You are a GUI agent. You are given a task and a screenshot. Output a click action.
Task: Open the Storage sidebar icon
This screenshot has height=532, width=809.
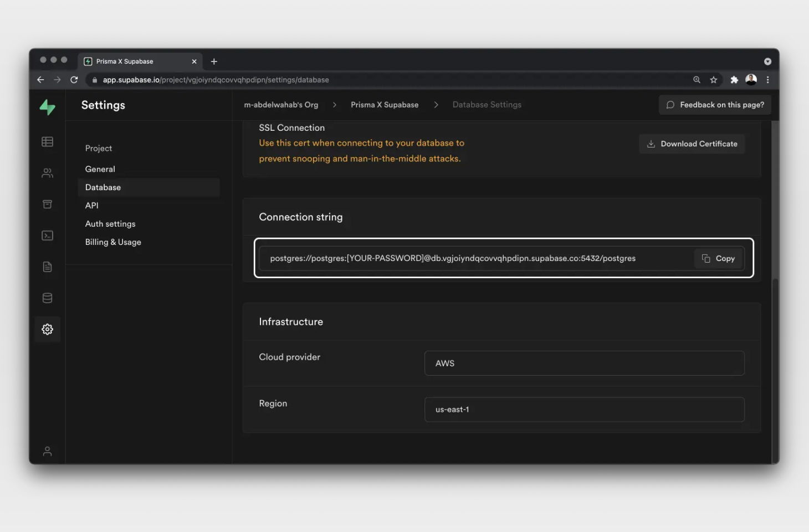48,204
